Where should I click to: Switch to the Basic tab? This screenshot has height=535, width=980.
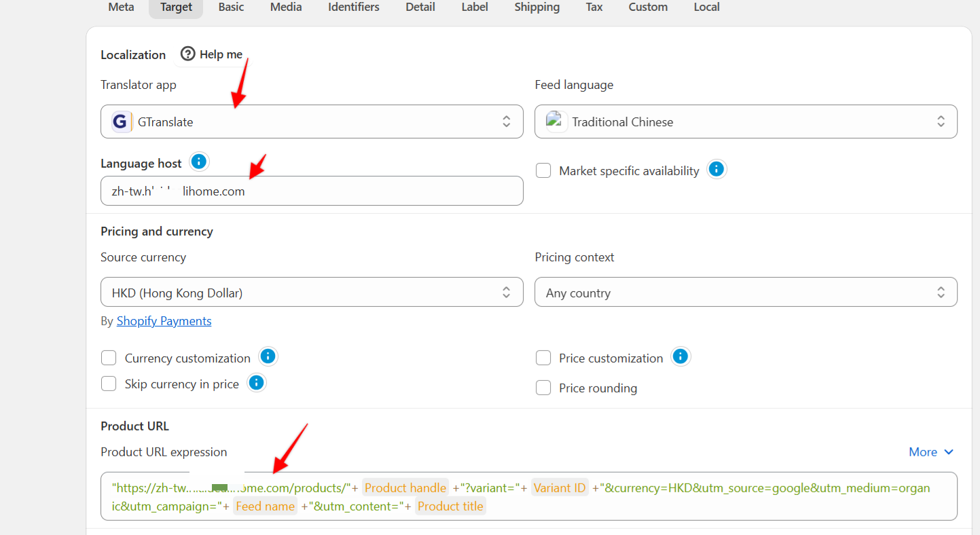231,7
